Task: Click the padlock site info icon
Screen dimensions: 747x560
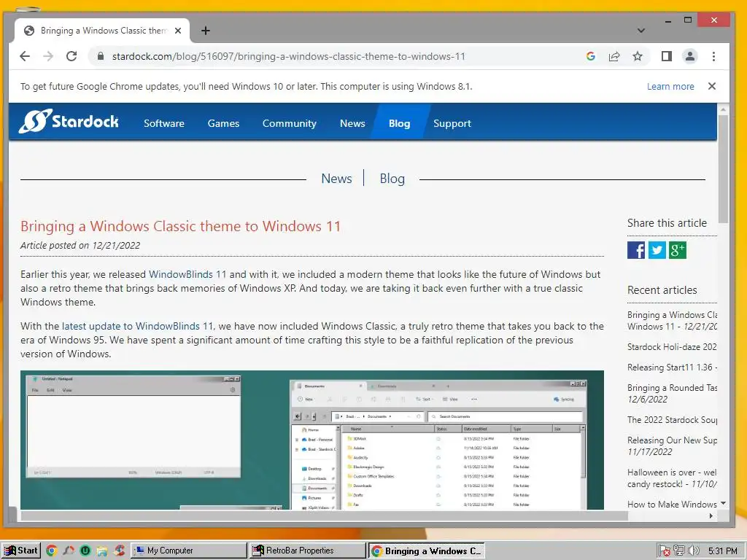Action: [100, 56]
